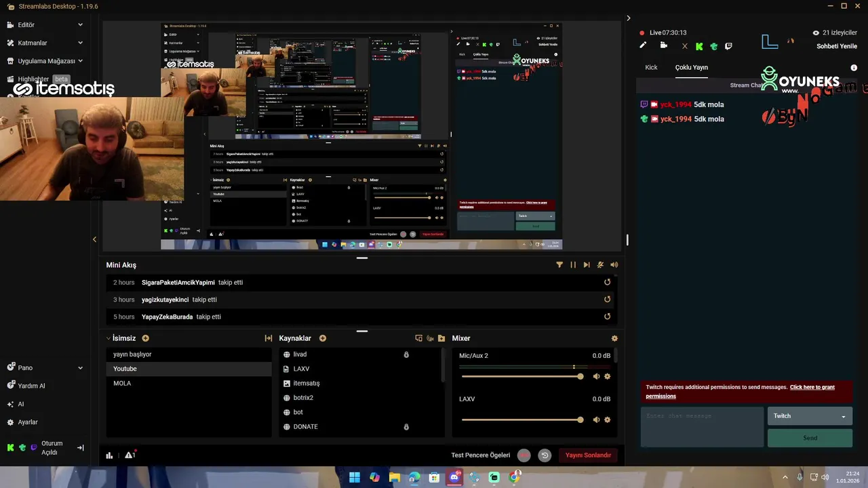
Task: Add a new source in Kaynaklar
Action: [x=323, y=338]
